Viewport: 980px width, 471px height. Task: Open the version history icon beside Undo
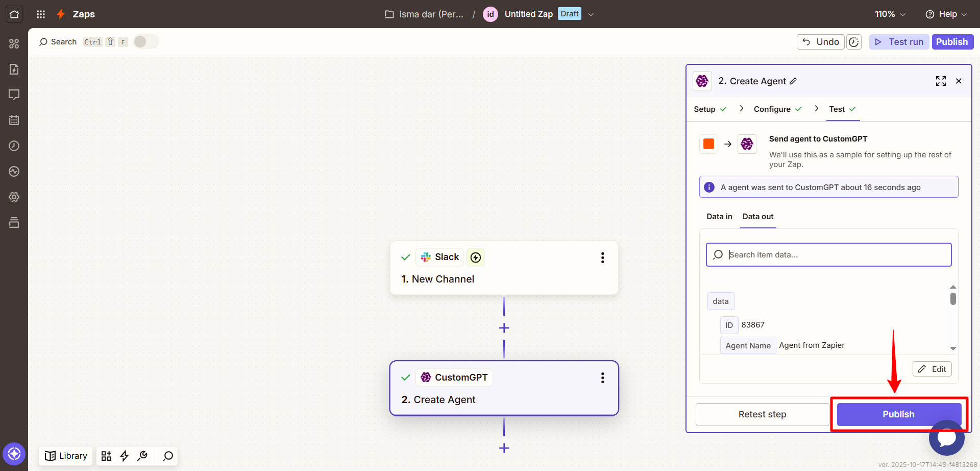point(854,42)
